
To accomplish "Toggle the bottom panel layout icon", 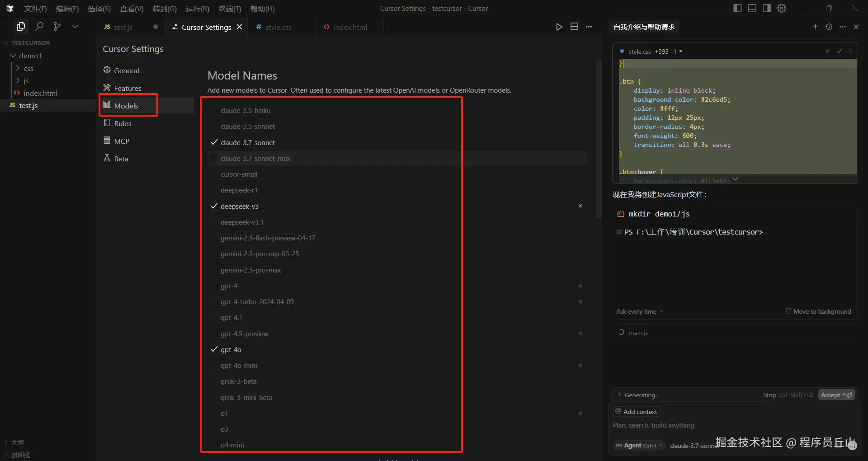I will click(x=752, y=8).
